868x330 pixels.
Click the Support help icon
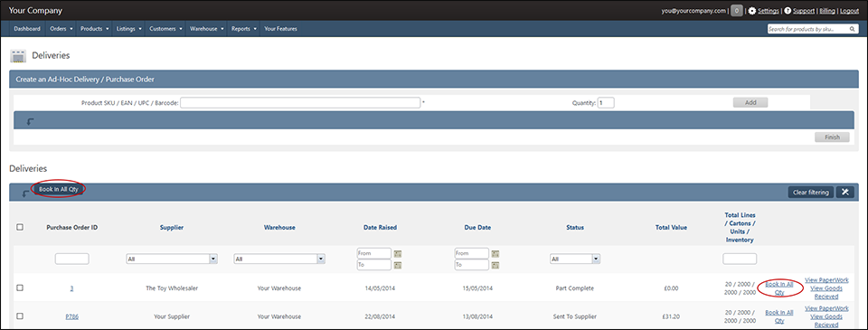tap(788, 11)
